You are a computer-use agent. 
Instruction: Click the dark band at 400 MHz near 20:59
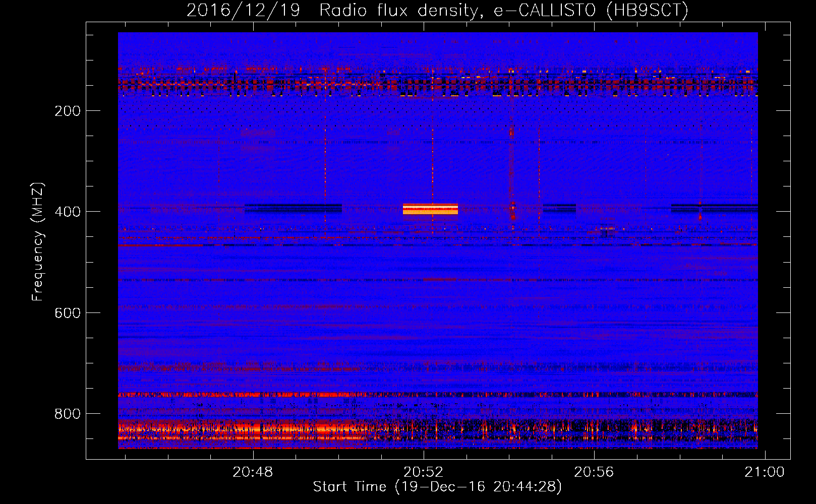715,208
